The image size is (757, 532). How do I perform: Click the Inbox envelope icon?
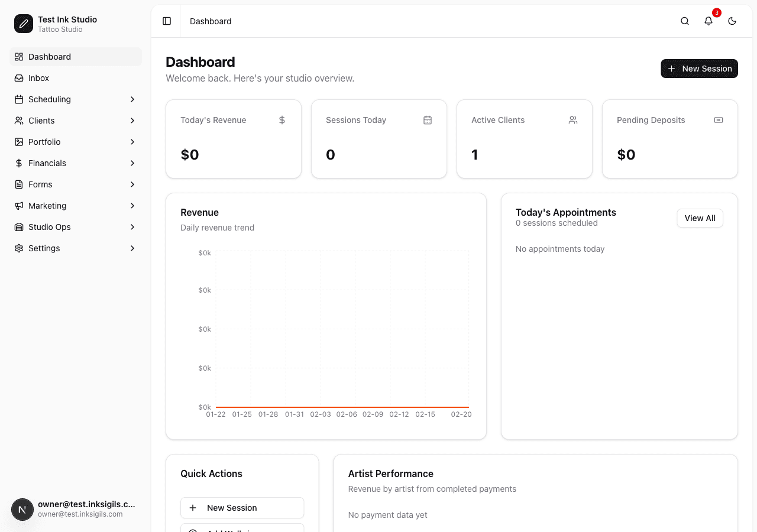click(18, 78)
